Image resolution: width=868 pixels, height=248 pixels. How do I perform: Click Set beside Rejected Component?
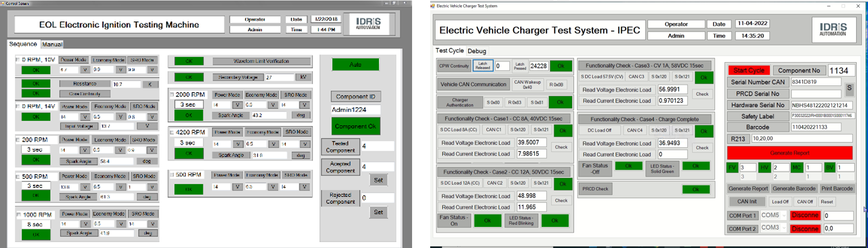pos(378,212)
